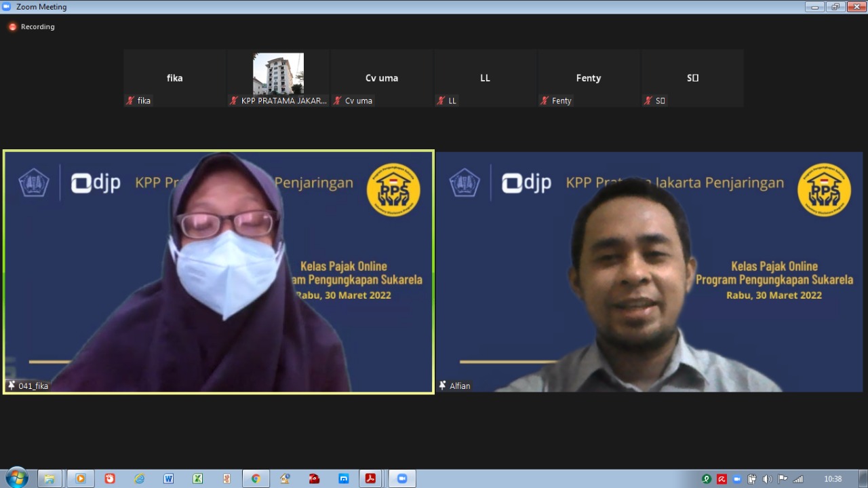Screen dimensions: 868x488
Task: Click the 041_fika pinned video panel
Action: [218, 271]
